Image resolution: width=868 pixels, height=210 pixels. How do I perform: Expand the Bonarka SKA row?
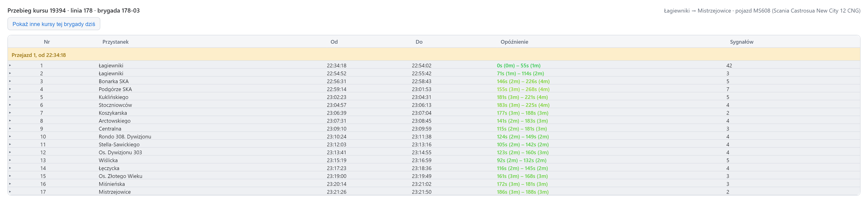click(10, 81)
